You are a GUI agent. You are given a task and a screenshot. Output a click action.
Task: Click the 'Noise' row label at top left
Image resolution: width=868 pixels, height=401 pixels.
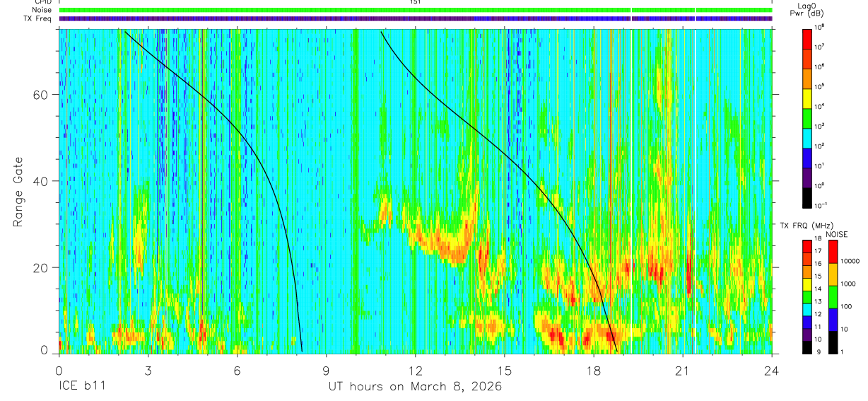(x=42, y=10)
